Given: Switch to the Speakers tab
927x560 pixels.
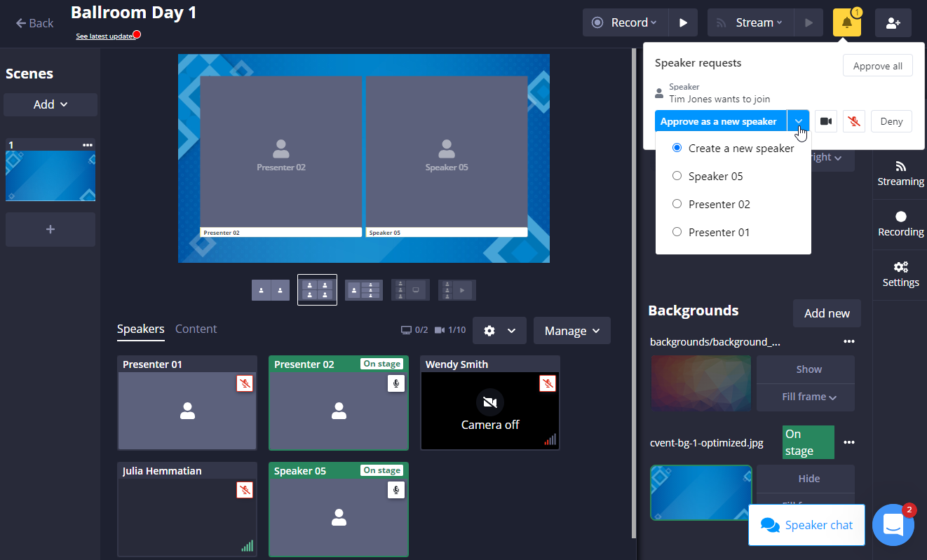Looking at the screenshot, I should pos(141,329).
